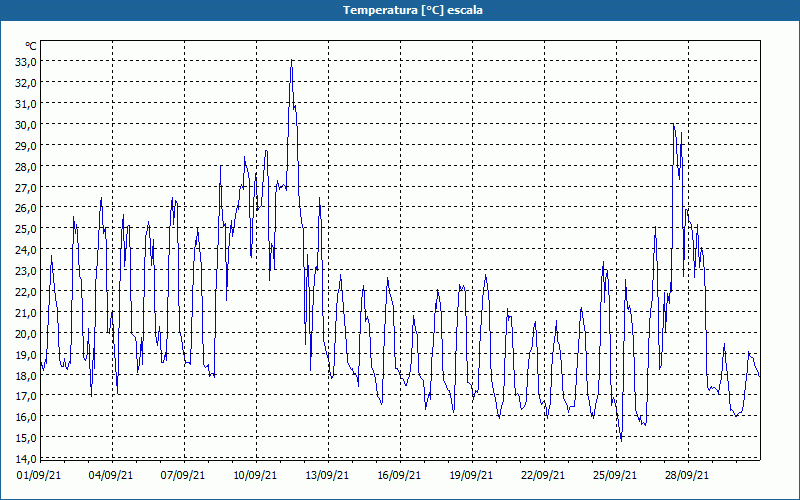The image size is (800, 500).
Task: Select the 04/09/21 date on the x-axis
Action: click(112, 476)
